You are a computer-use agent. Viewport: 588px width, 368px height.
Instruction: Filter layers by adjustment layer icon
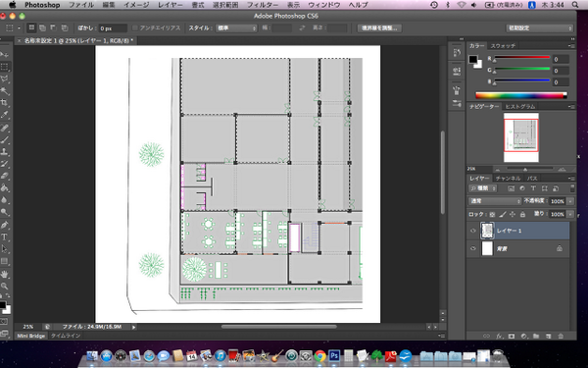tap(522, 188)
